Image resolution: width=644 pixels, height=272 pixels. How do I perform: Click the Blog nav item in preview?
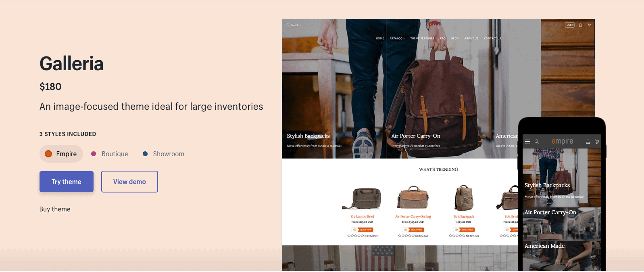point(455,38)
